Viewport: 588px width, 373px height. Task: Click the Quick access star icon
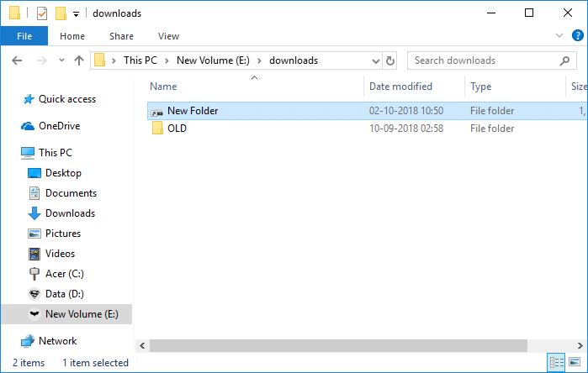[x=28, y=99]
